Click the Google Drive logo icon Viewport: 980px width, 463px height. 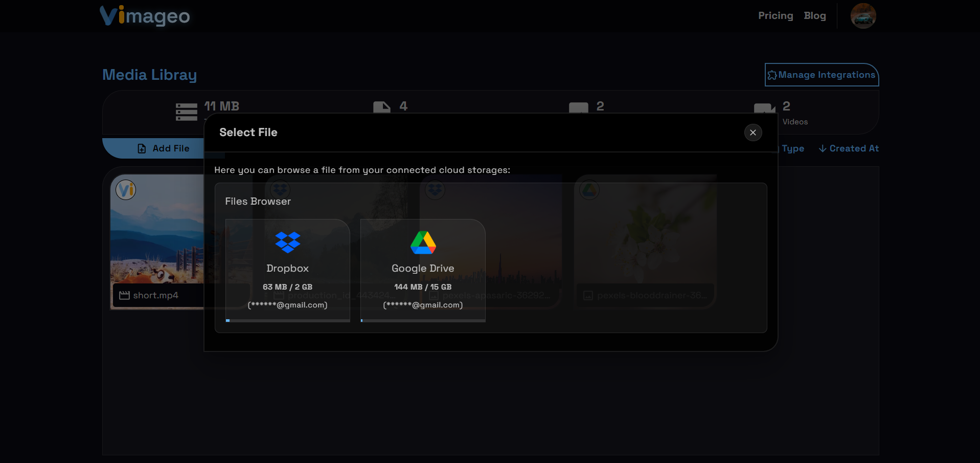pos(423,242)
